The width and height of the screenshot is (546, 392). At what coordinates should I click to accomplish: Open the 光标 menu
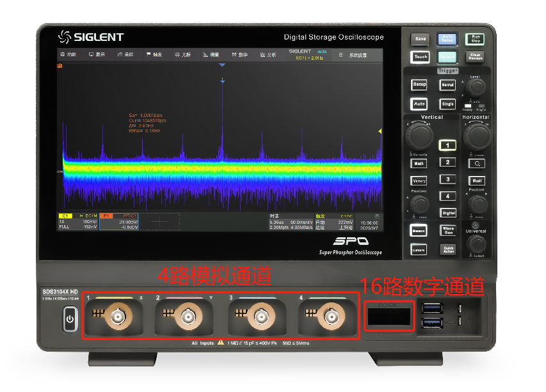pyautogui.click(x=183, y=54)
